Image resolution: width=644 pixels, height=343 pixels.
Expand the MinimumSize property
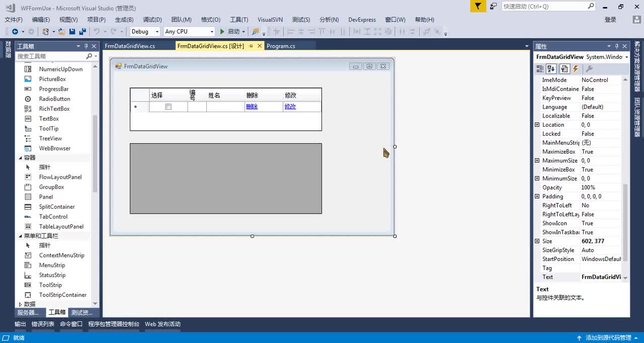point(537,179)
